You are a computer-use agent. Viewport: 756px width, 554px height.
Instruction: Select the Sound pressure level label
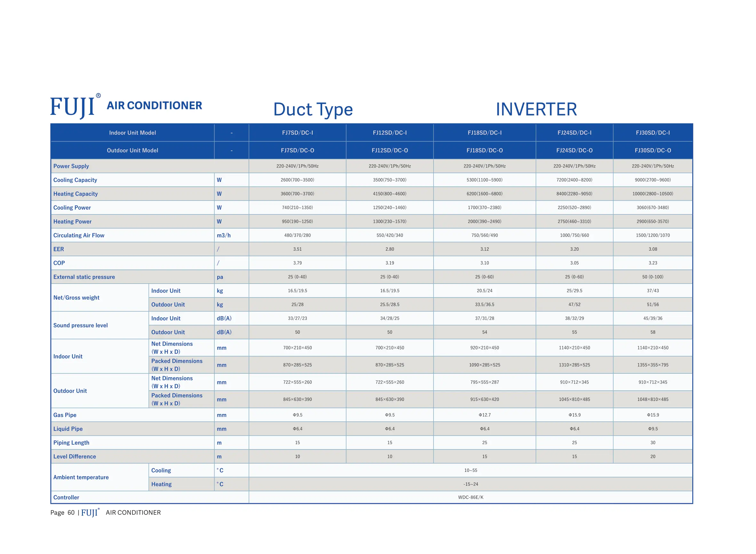[81, 325]
